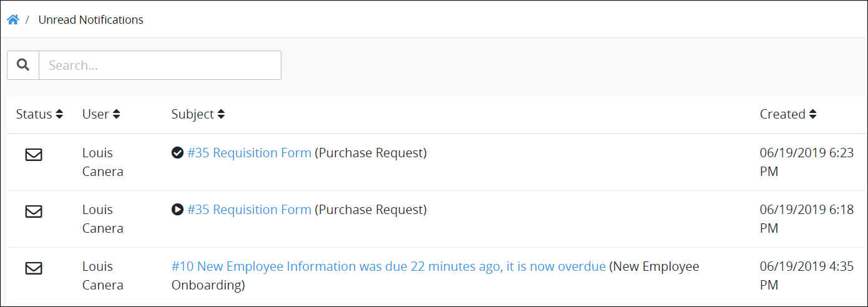Image resolution: width=868 pixels, height=307 pixels.
Task: Mark the 4:35 PM overdue notification envelope as read
Action: click(x=34, y=268)
